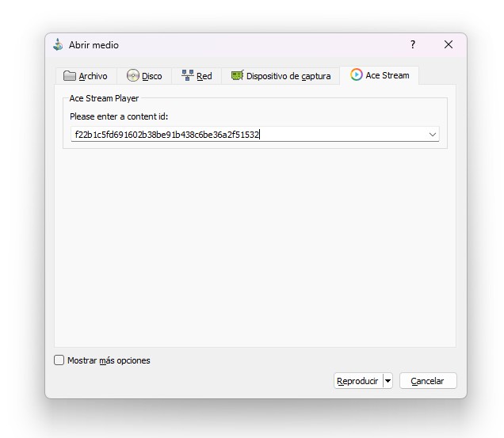Viewport: 504px width, 438px height.
Task: Close the Abrir medio dialog
Action: (x=448, y=45)
